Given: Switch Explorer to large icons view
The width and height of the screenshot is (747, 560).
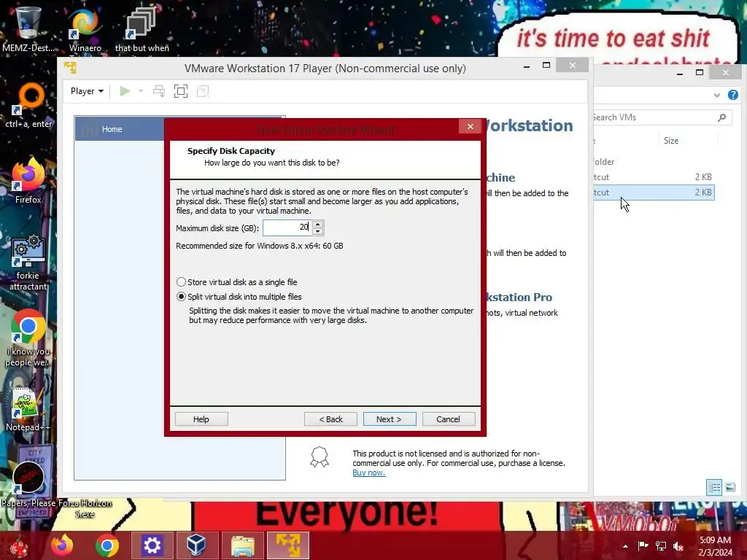Looking at the screenshot, I should click(x=730, y=487).
